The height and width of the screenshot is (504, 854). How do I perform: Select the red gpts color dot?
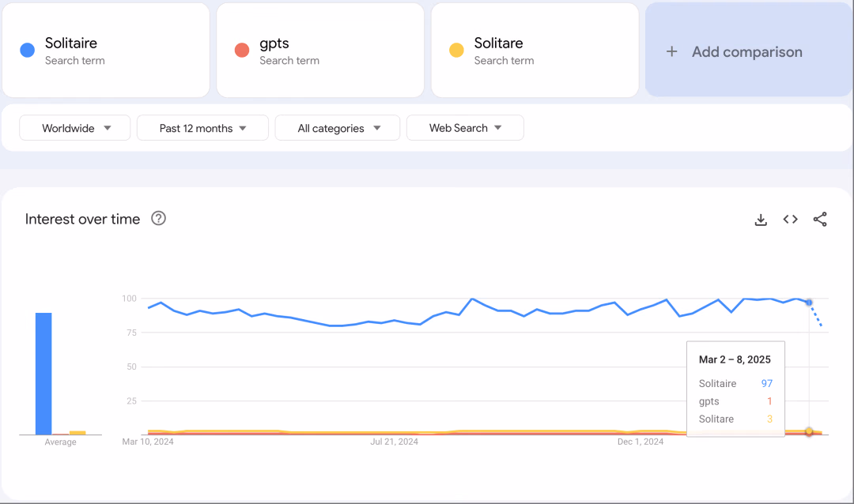tap(242, 50)
